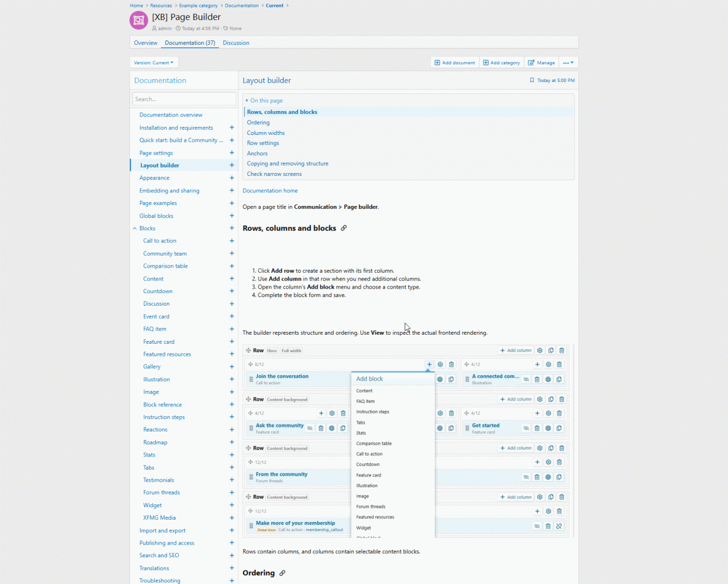This screenshot has width=728, height=584.
Task: Click the anchor link icon beside Ordering heading
Action: [x=282, y=573]
